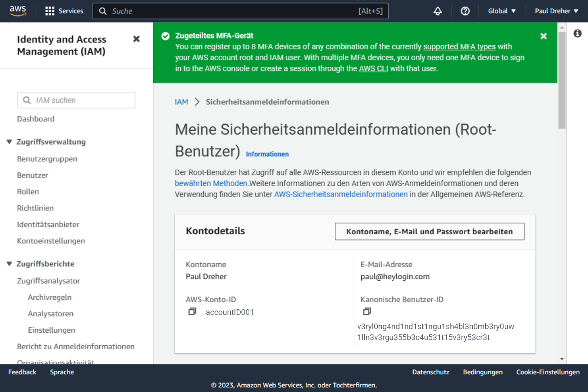
Task: Open the Informationen link beside heading
Action: coord(267,154)
